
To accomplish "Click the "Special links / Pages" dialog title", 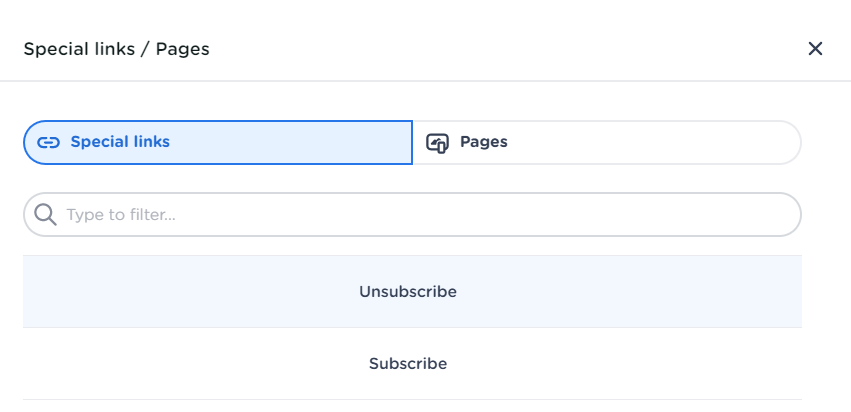I will click(116, 48).
